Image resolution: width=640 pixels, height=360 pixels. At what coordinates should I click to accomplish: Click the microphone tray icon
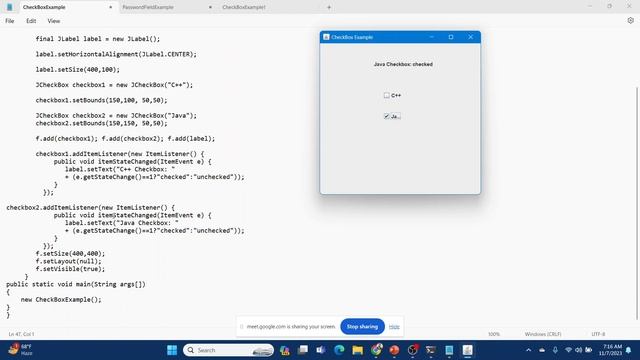(555, 350)
